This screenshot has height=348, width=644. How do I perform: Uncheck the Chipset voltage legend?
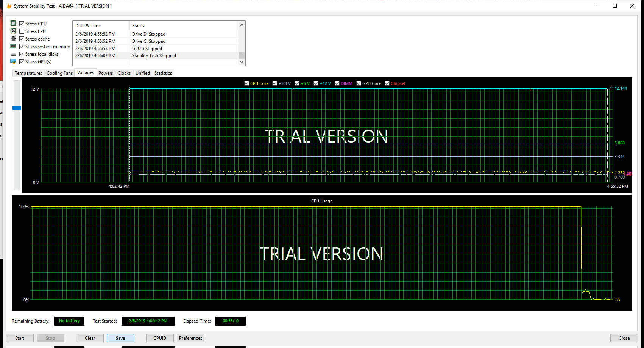pyautogui.click(x=387, y=83)
